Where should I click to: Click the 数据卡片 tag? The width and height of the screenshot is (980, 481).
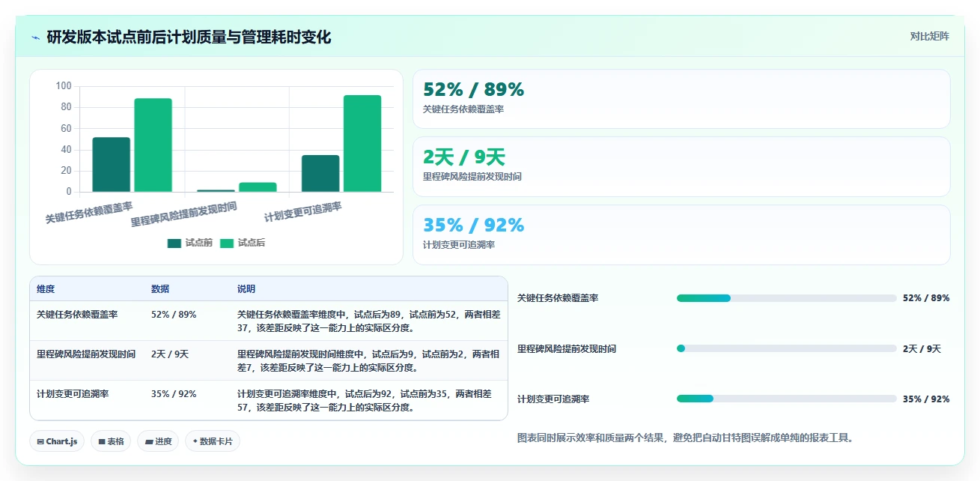point(213,441)
